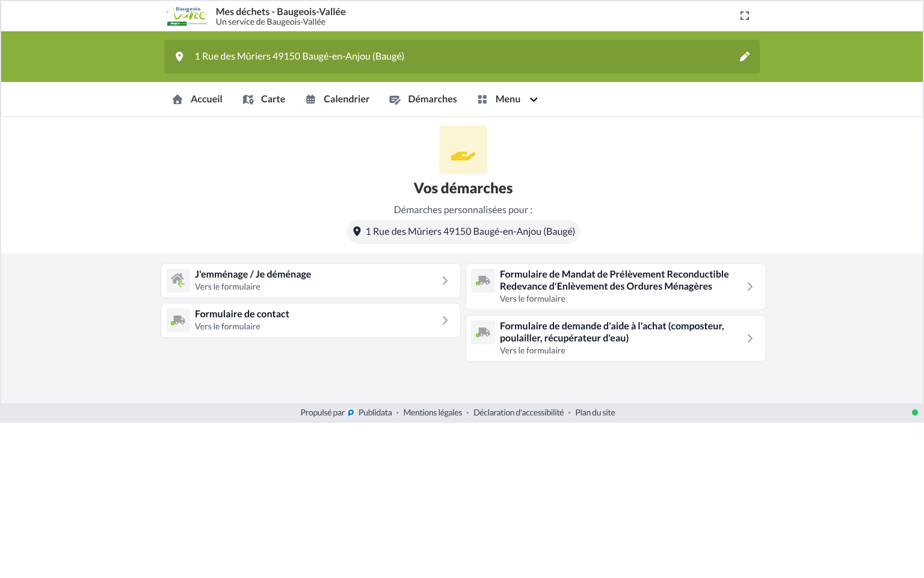Open Déclaration d'accessibilité link
This screenshot has width=924, height=578.
[519, 412]
